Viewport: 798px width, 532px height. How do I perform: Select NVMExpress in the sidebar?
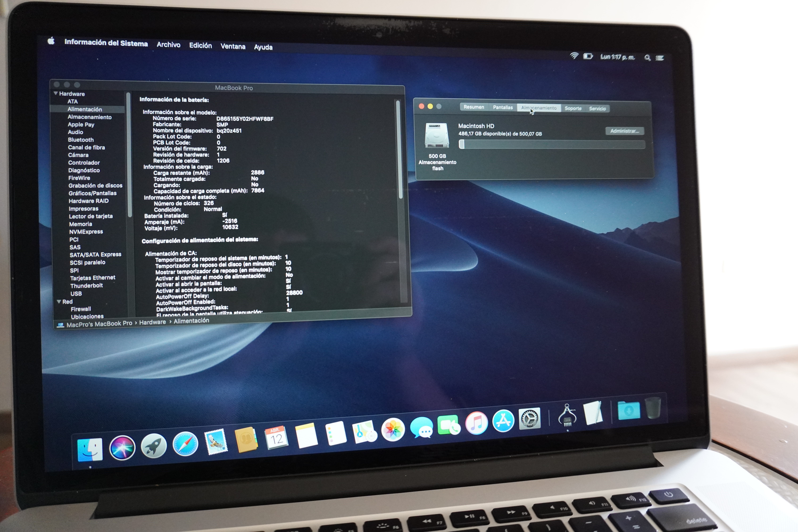click(86, 232)
